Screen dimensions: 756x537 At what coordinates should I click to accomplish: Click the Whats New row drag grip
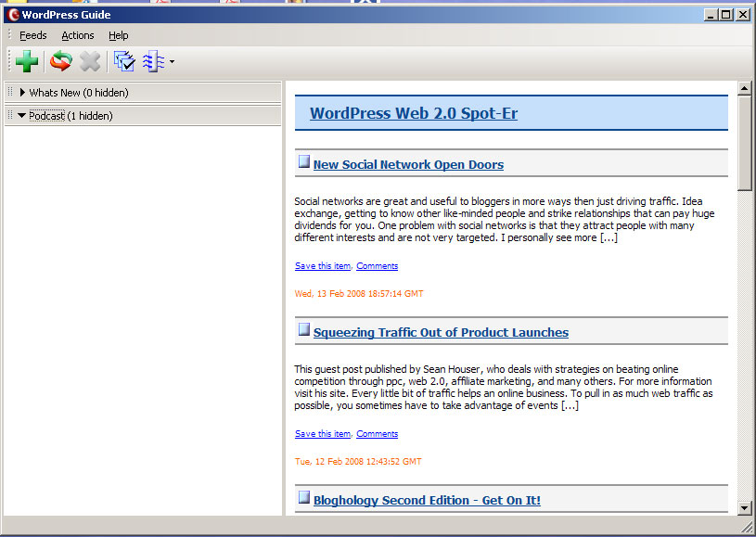click(10, 92)
